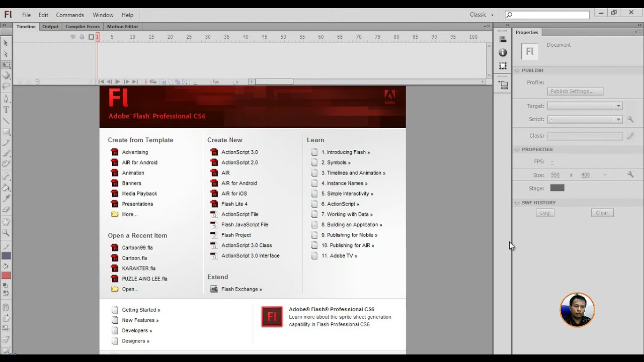Click the Adobe Flash Professional CS6 promo icon
Screen dimensions: 644x362
[x=272, y=317]
